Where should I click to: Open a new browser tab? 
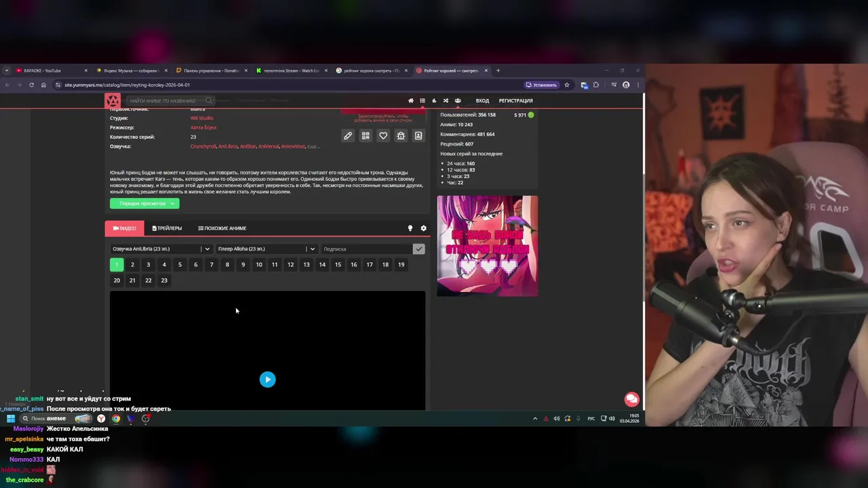tap(498, 70)
